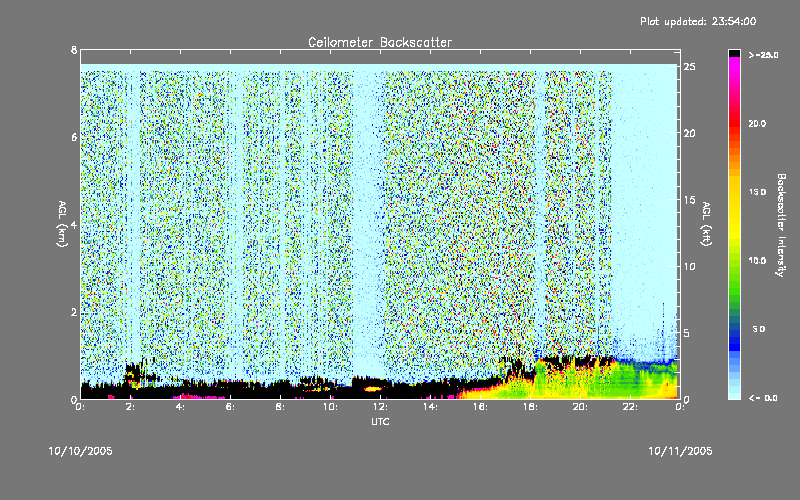This screenshot has width=800, height=500.
Task: Click the "5.0" colorbar tick label
Action: click(759, 329)
